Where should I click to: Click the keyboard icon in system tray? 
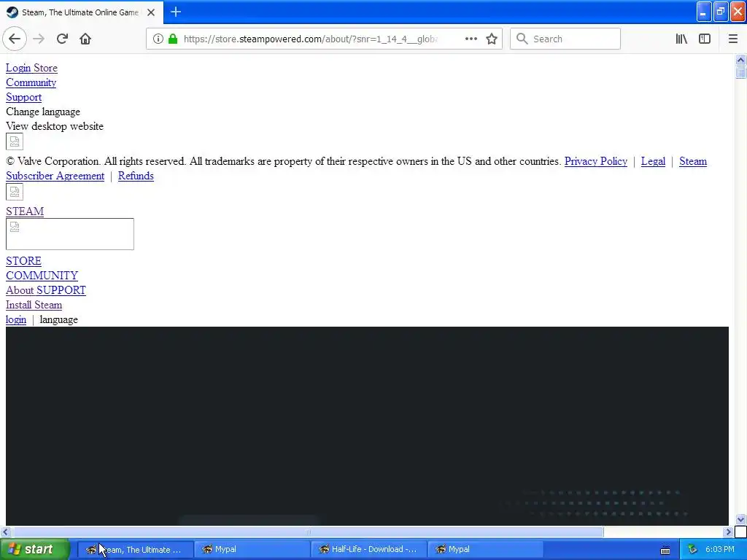point(665,550)
